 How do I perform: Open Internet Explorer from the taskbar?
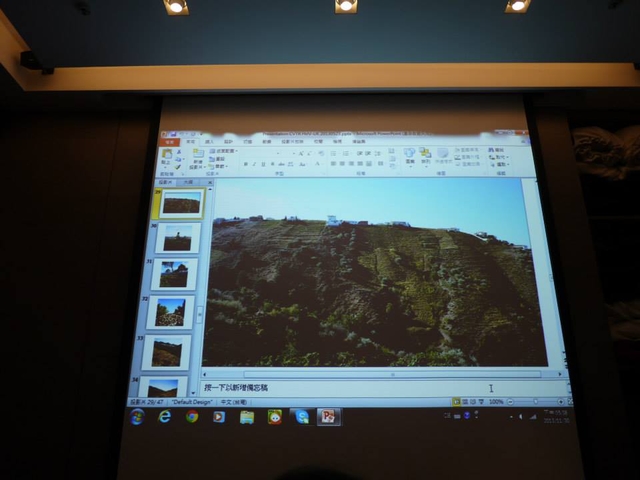pos(164,416)
